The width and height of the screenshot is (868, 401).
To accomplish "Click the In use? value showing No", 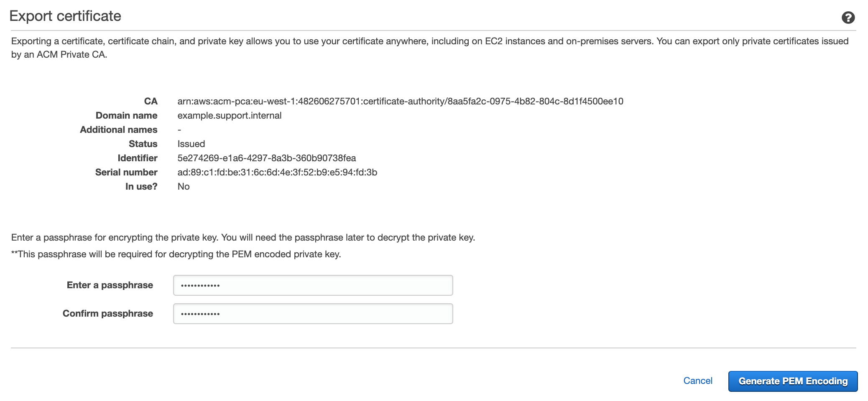I will pos(183,186).
